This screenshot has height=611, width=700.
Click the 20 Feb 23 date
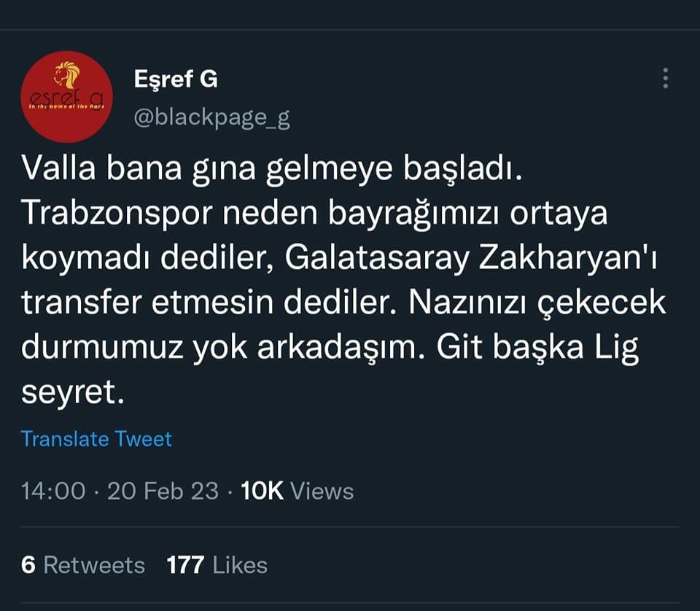coord(163,491)
